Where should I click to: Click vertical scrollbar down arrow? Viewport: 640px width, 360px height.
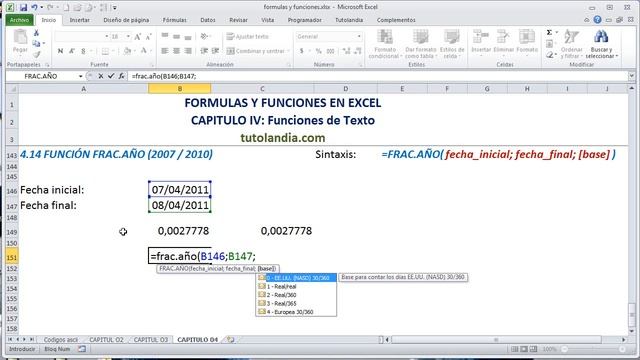(x=631, y=331)
